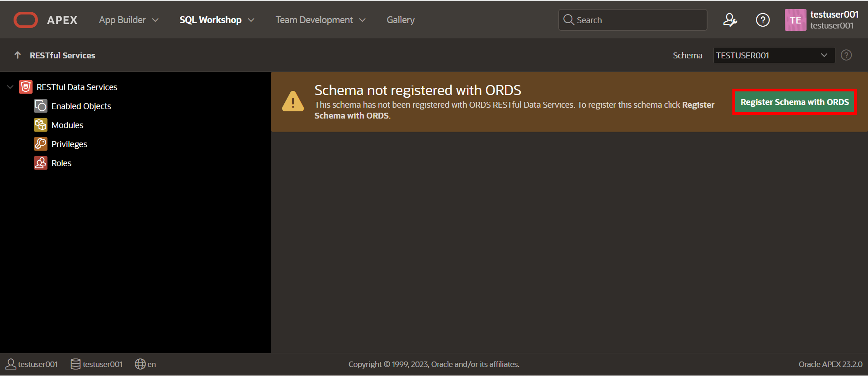
Task: Expand the Team Development menu chevron
Action: (362, 20)
